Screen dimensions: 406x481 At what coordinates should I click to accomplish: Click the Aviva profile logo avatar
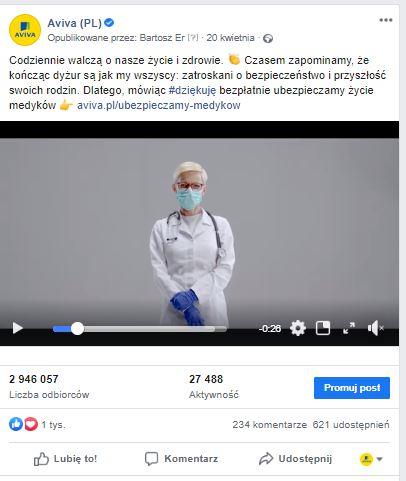point(25,30)
